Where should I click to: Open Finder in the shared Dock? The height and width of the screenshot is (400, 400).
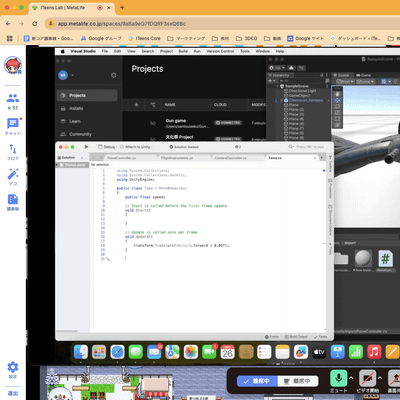coord(81,352)
